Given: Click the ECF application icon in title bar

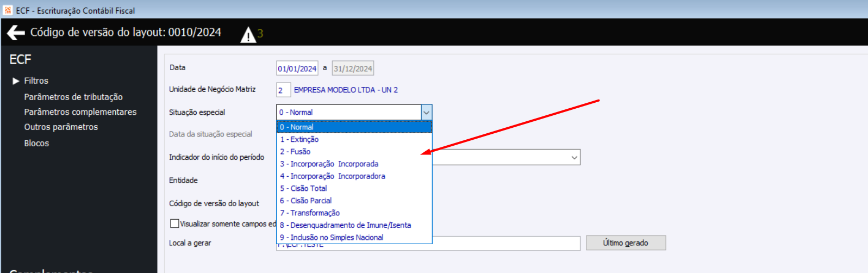Looking at the screenshot, I should (x=8, y=10).
